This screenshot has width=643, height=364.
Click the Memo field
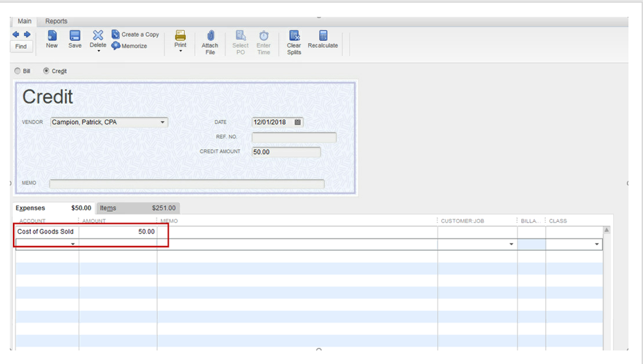click(x=187, y=184)
